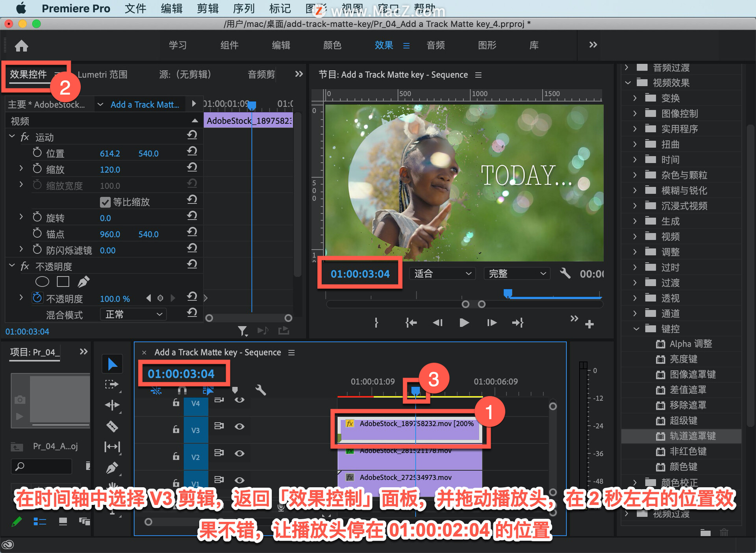The image size is (756, 553).
Task: Expand the Scale parameter
Action: pos(21,169)
